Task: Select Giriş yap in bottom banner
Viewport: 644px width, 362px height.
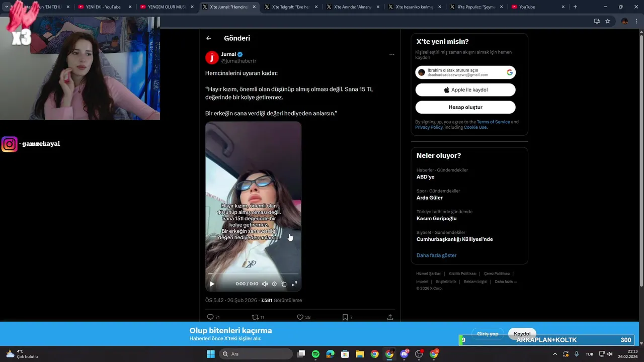Action: (488, 334)
